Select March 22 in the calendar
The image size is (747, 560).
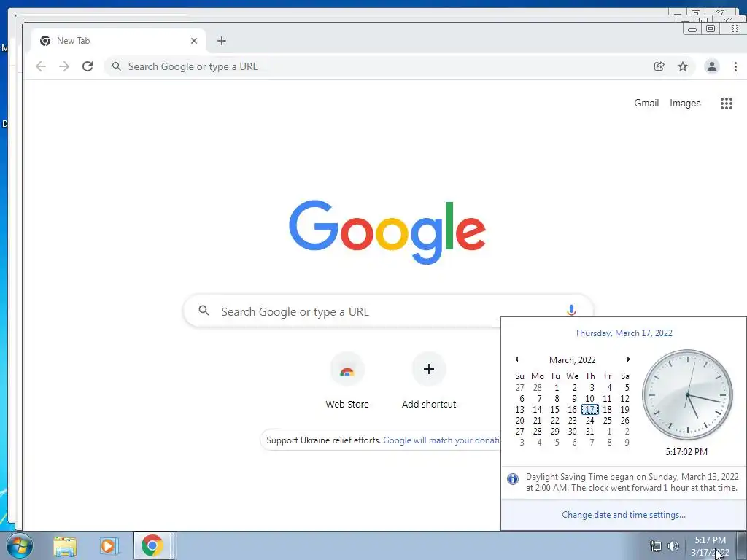point(555,421)
